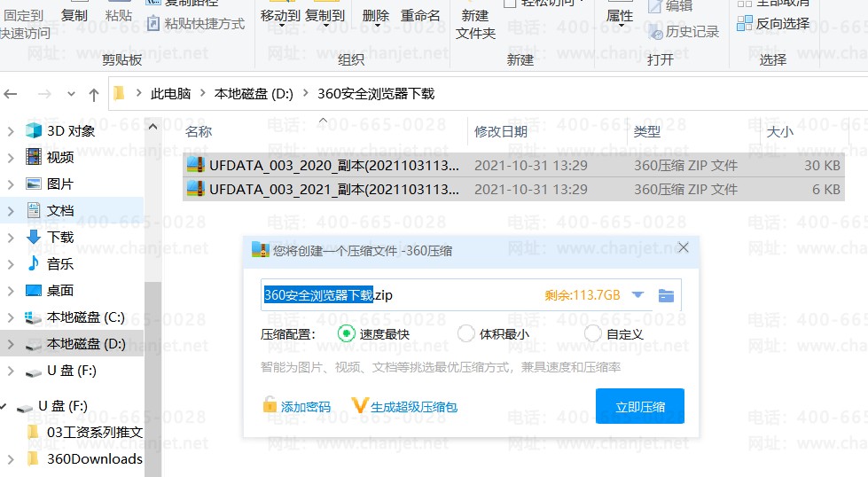Viewport: 868px width, 477px height.
Task: Go forward with the forward arrow
Action: coord(44,94)
